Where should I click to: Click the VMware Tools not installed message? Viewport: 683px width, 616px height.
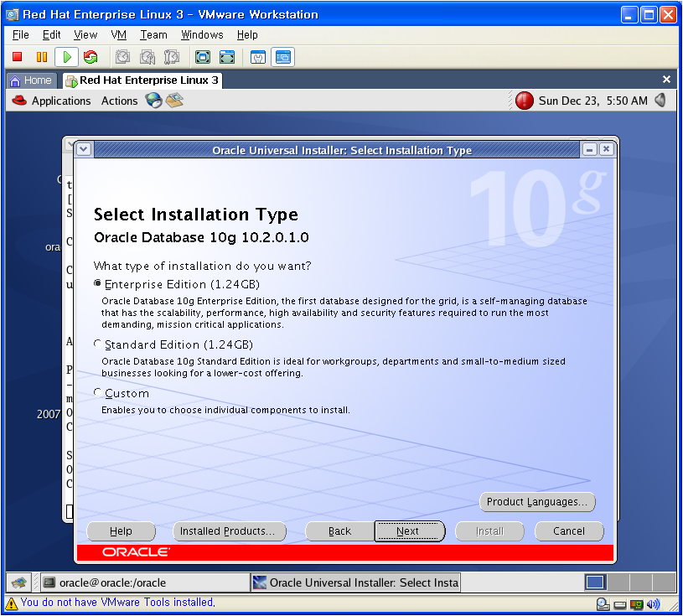click(x=118, y=603)
